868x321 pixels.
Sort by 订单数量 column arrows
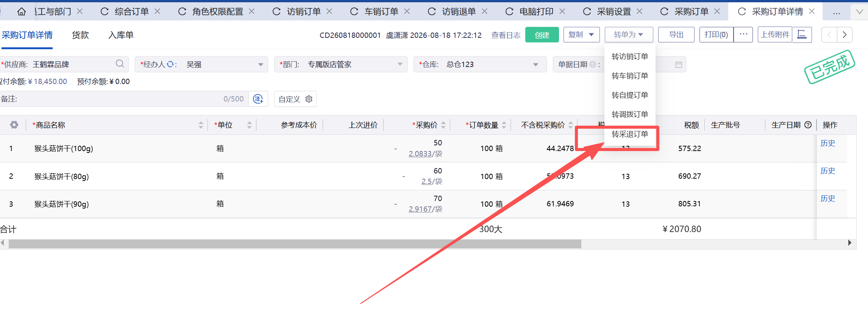504,125
